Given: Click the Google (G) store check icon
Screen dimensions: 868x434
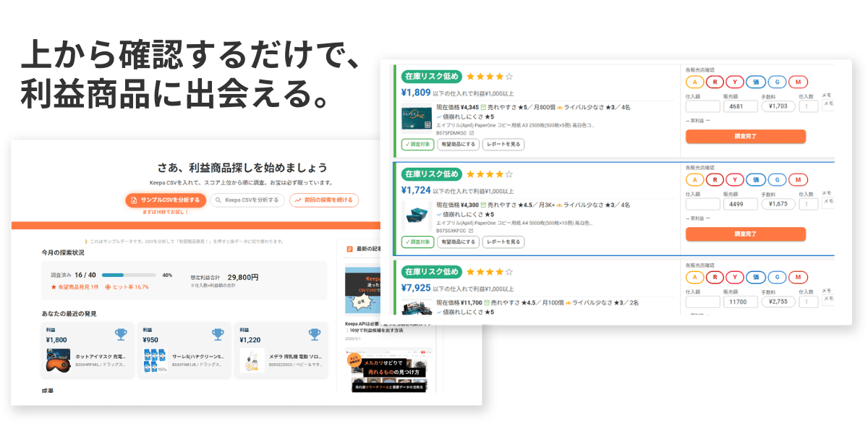Looking at the screenshot, I should coord(778,81).
